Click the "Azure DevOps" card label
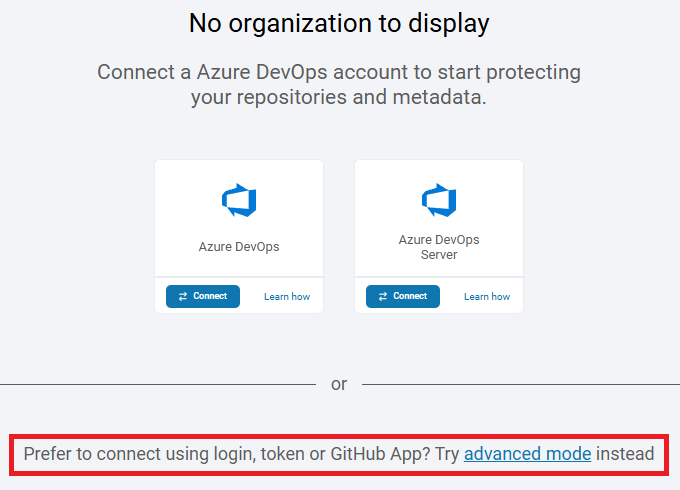This screenshot has height=490, width=680. click(x=239, y=247)
